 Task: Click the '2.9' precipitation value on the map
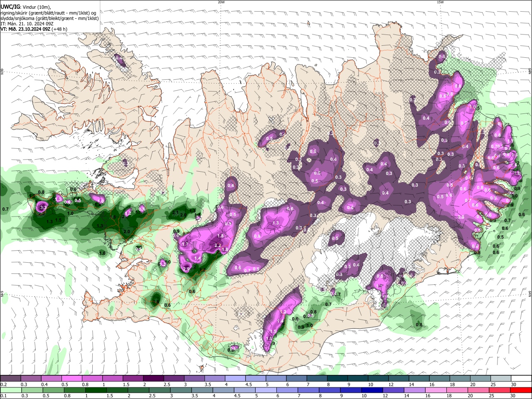[x=186, y=269]
